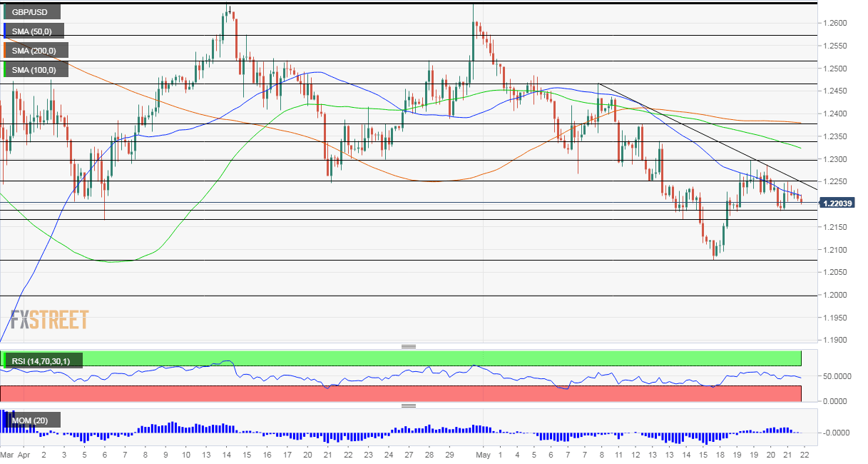Click the red RSI oversold band
Screen dimensions: 868x464
399,393
